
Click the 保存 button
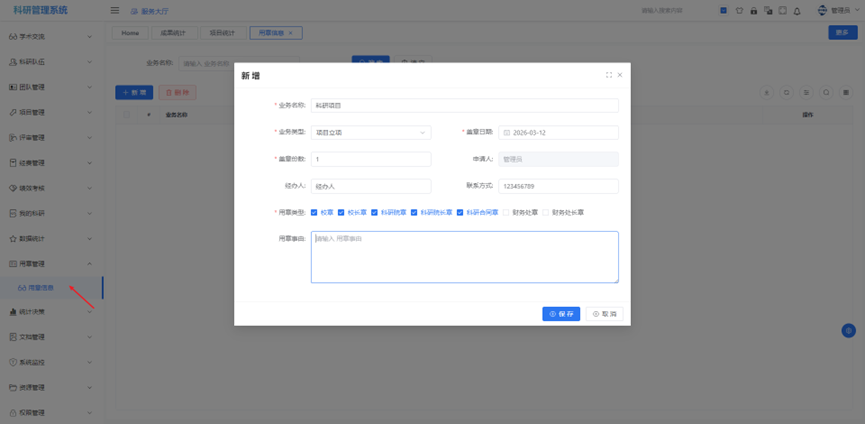[x=561, y=314]
